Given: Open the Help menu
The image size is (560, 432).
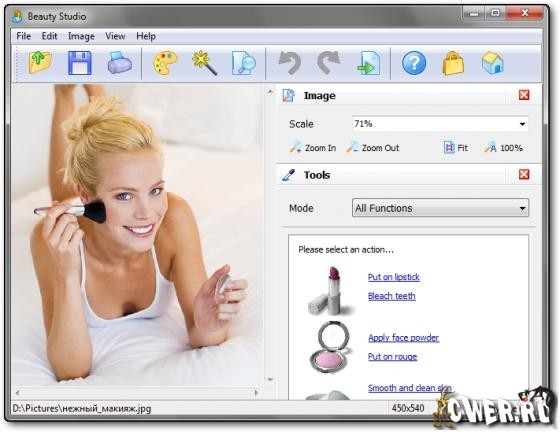Looking at the screenshot, I should point(146,36).
